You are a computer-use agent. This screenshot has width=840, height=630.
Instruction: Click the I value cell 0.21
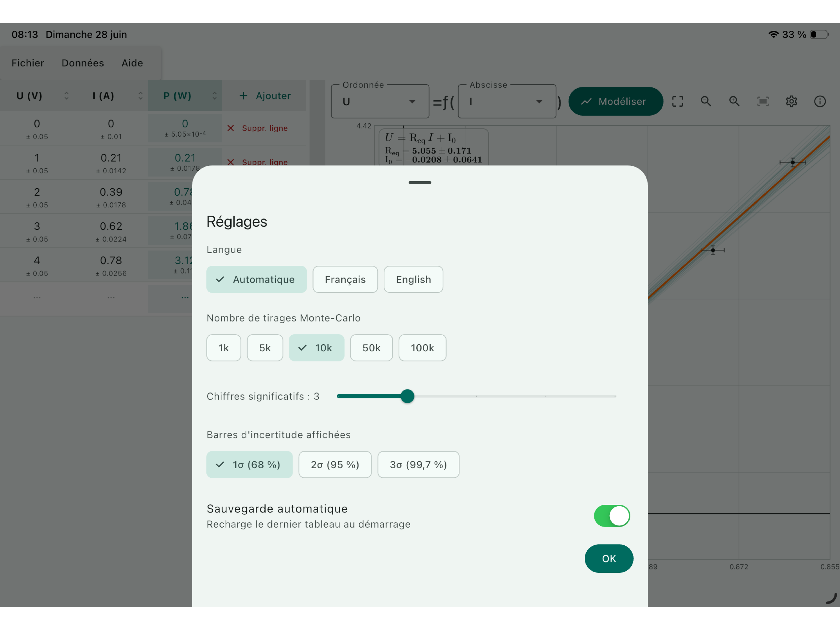[x=111, y=162]
